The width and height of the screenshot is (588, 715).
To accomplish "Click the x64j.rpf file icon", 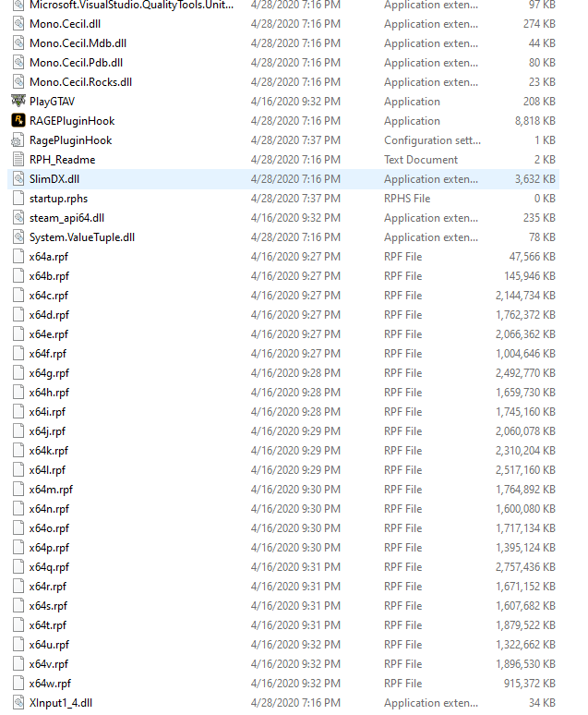I will 18,430.
